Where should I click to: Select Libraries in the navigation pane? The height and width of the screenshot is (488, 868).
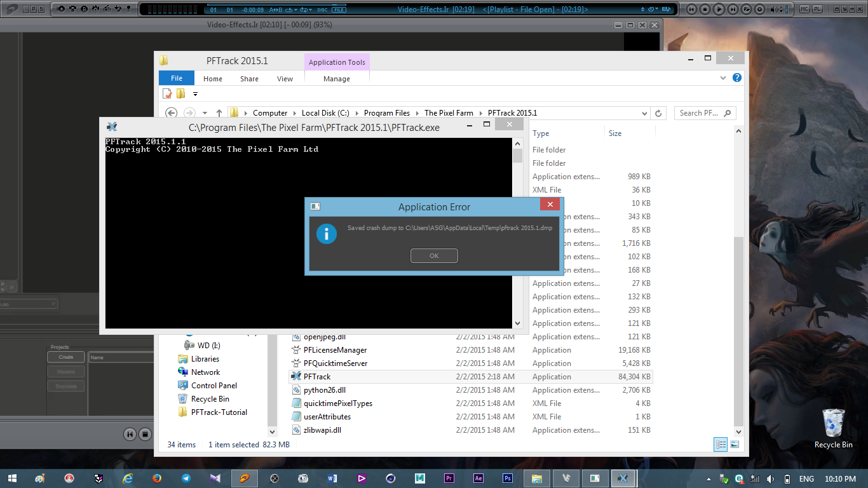205,359
